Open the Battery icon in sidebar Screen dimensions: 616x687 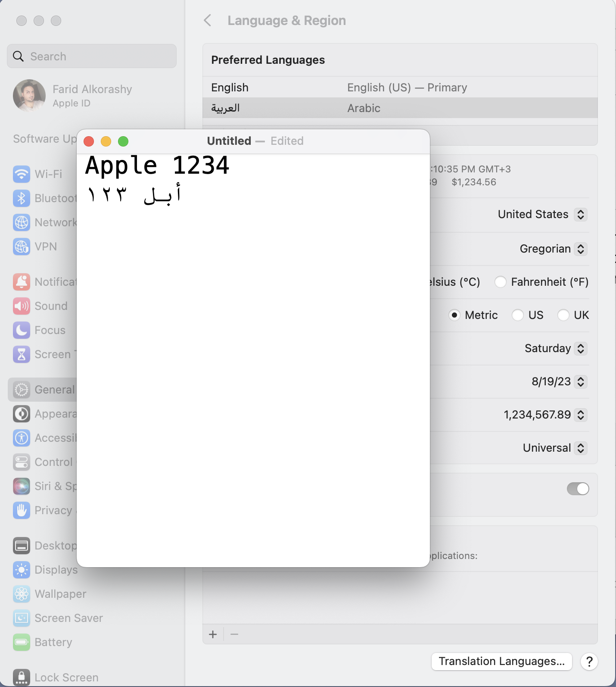pos(22,642)
